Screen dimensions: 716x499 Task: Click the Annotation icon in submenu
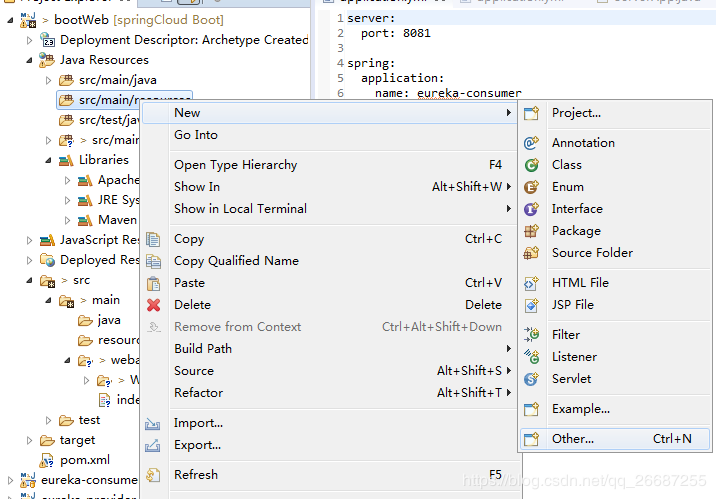pyautogui.click(x=532, y=143)
